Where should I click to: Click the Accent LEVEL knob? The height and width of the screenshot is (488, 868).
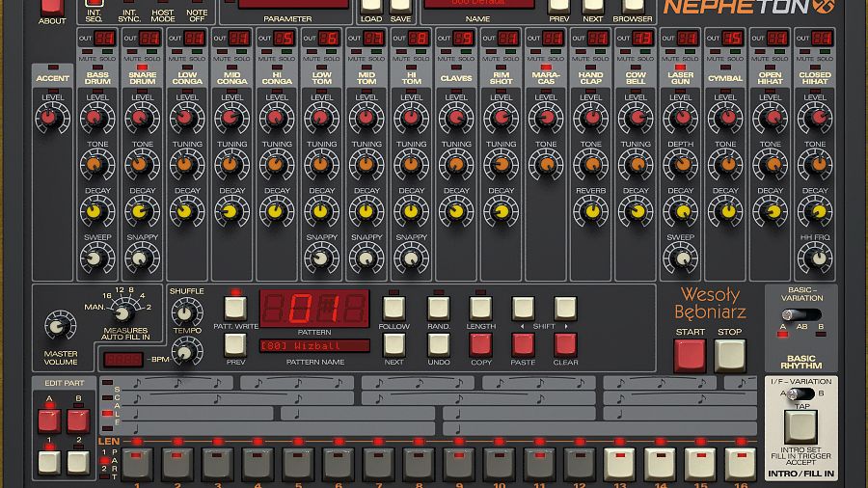[50, 118]
